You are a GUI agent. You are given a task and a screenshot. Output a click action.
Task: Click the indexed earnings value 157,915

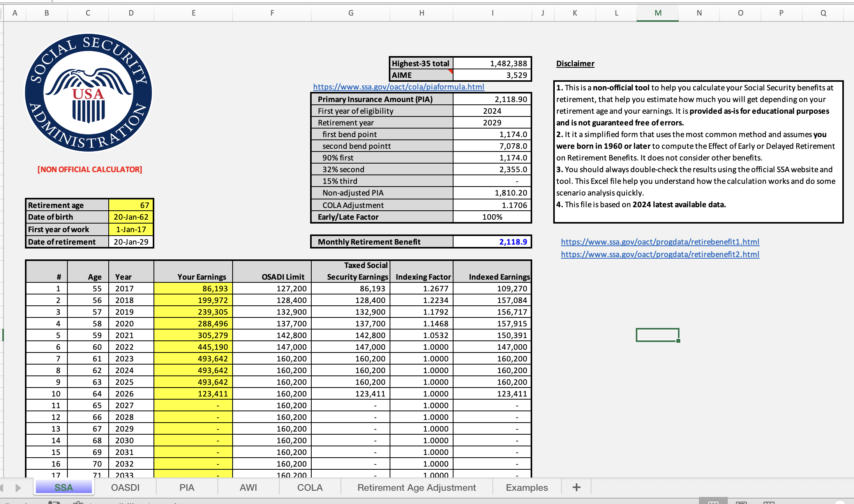tap(492, 324)
